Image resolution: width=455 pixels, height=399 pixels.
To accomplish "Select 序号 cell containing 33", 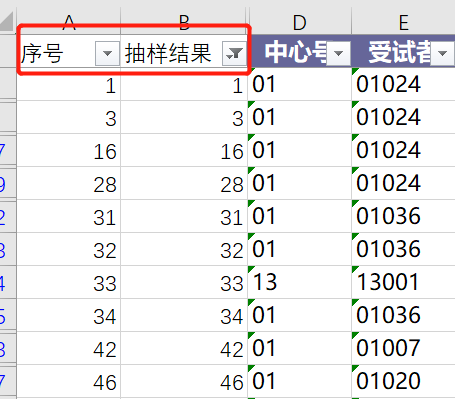I will 69,282.
